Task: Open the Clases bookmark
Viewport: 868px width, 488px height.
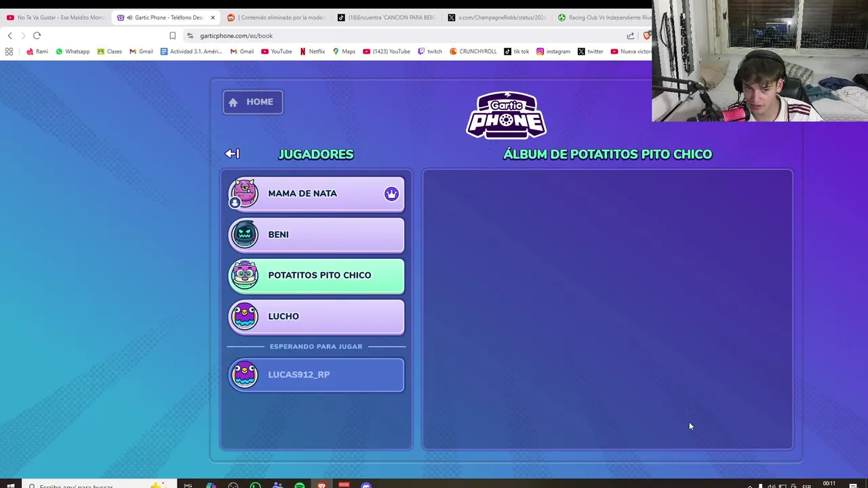Action: pos(109,52)
